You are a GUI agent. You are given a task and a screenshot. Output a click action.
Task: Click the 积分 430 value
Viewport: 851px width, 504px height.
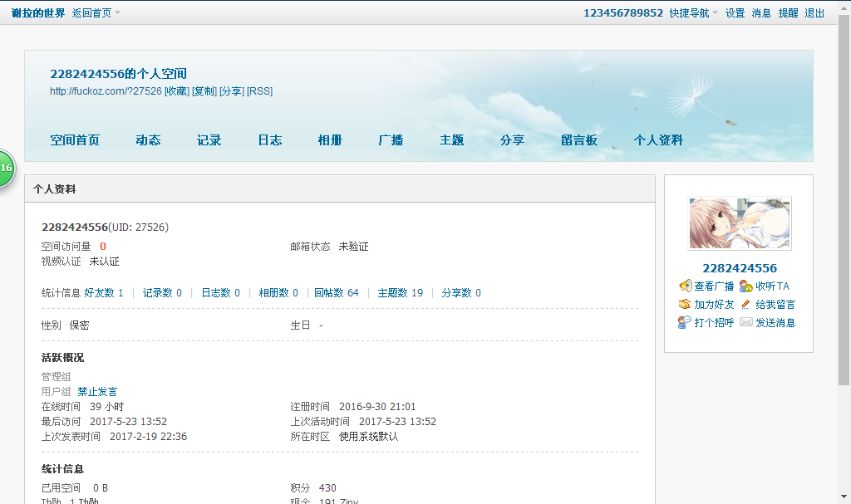click(327, 488)
